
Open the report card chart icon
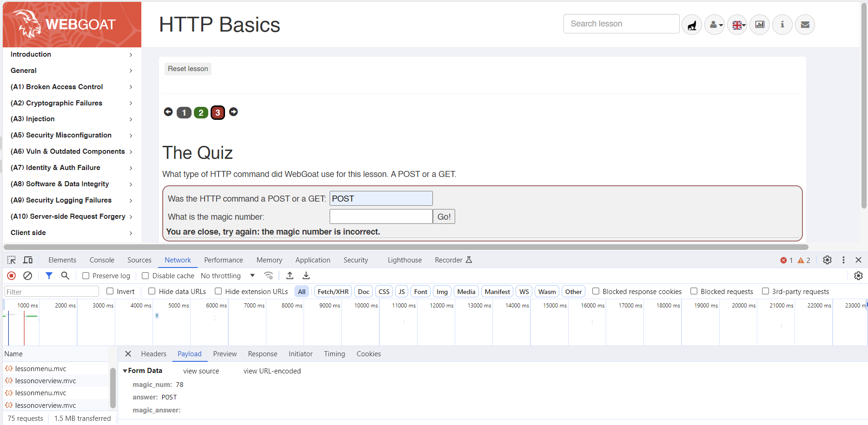click(x=760, y=25)
